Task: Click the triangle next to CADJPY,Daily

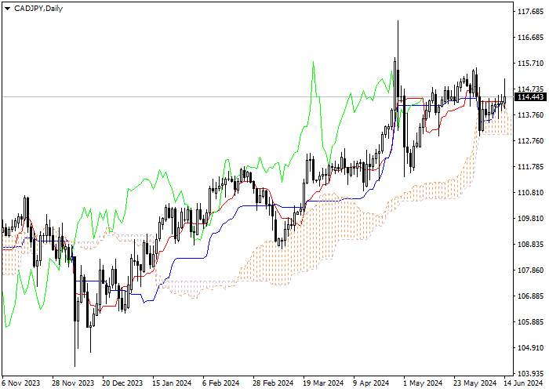Action: [x=7, y=9]
